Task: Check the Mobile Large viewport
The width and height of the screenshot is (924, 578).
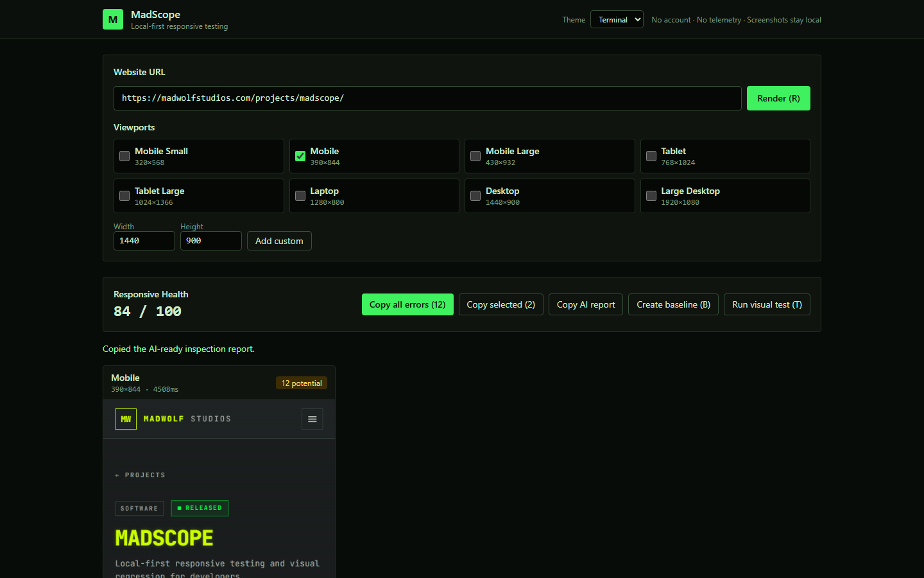Action: click(x=475, y=156)
